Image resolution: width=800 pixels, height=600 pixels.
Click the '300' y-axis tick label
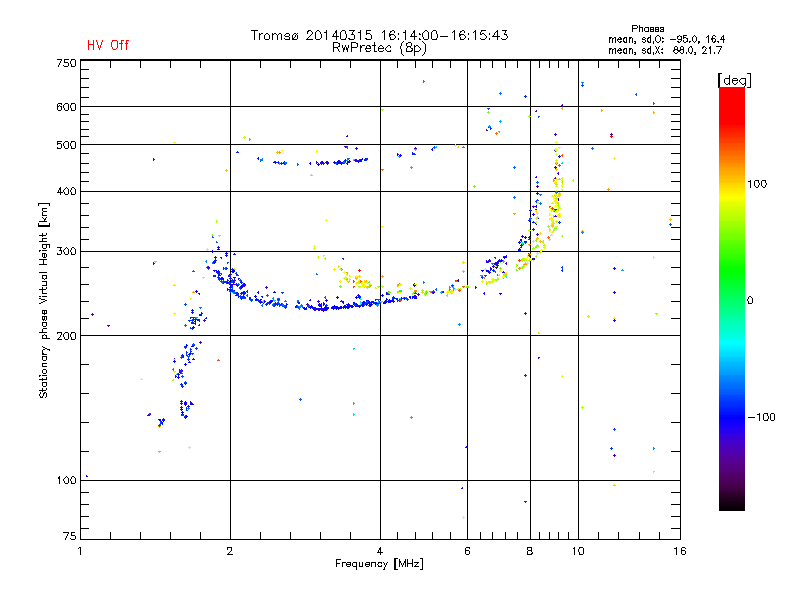tap(66, 252)
